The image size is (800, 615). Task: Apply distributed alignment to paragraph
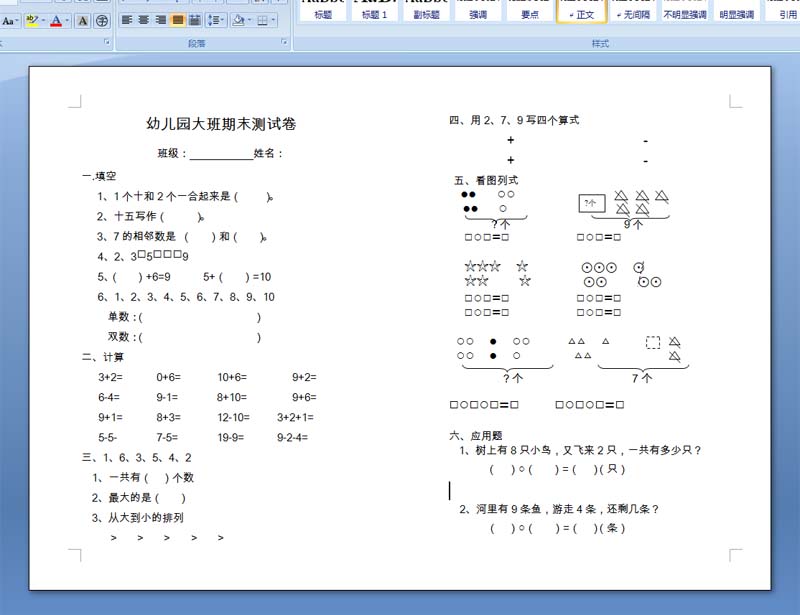point(194,20)
